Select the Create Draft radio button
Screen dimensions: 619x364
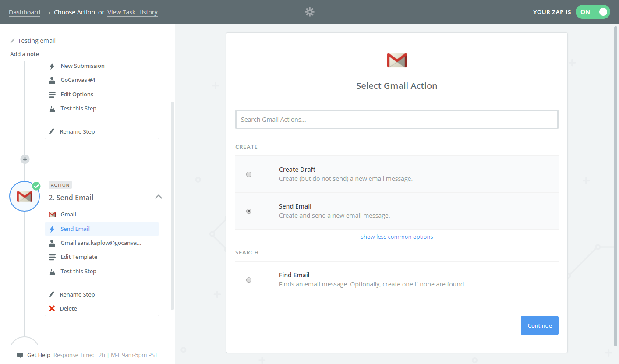pos(249,174)
